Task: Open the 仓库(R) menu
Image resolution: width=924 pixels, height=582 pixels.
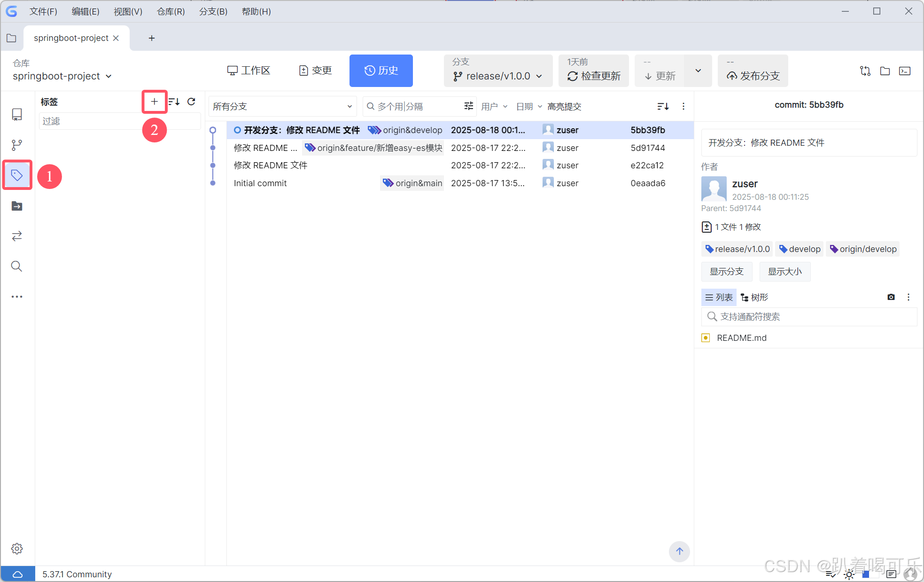Action: click(171, 11)
